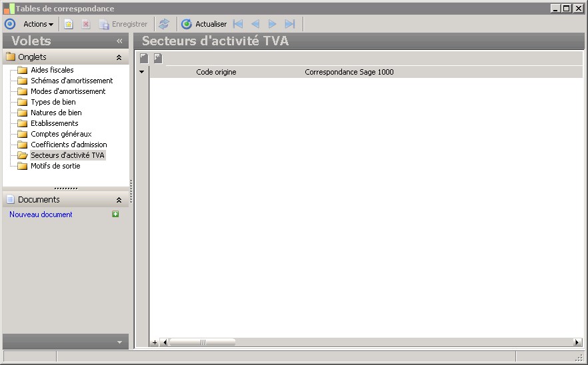This screenshot has width=588, height=365.
Task: Click the Nouveau document link
Action: point(41,214)
